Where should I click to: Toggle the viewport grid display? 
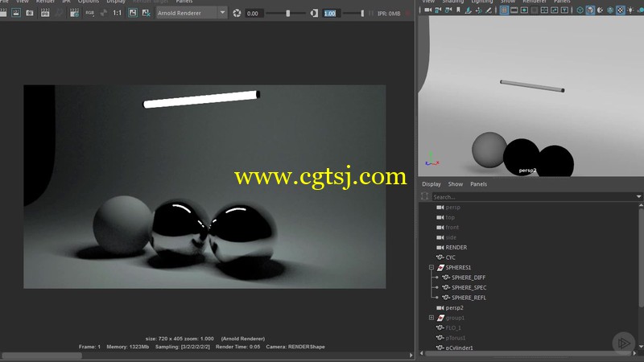[x=504, y=10]
